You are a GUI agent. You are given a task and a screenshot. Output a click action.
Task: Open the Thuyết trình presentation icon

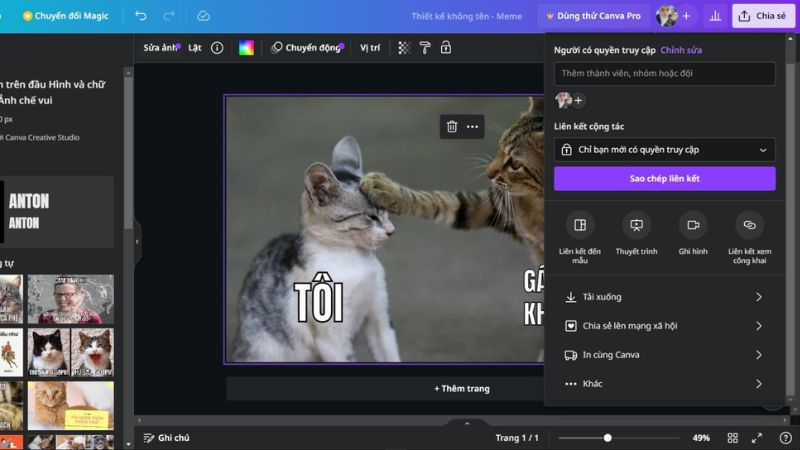(636, 225)
